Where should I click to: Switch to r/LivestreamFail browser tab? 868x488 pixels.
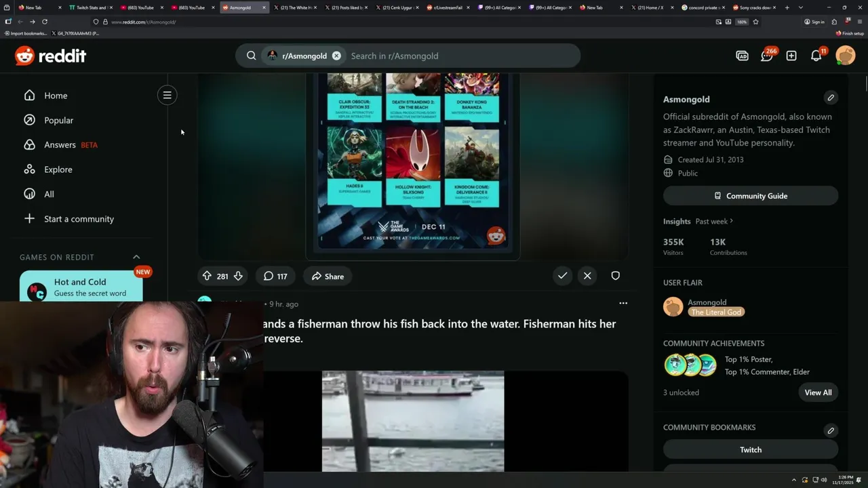tap(448, 7)
